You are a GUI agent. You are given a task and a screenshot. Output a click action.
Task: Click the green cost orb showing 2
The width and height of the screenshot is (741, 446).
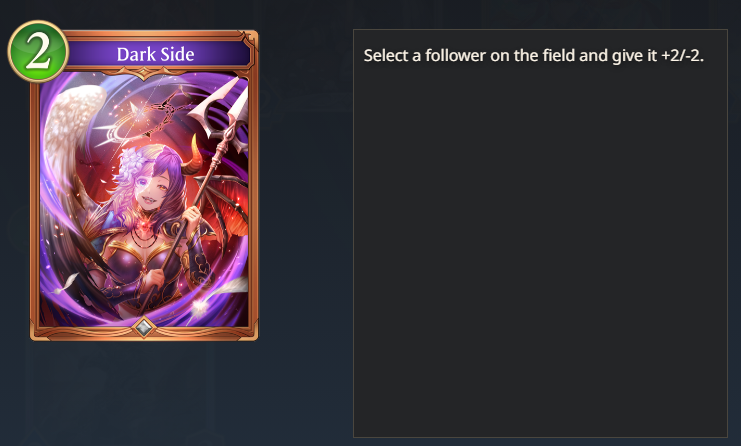coord(38,51)
